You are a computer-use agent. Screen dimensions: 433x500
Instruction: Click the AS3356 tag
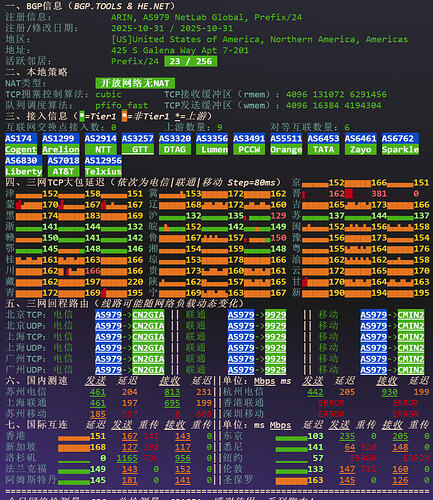(212, 138)
